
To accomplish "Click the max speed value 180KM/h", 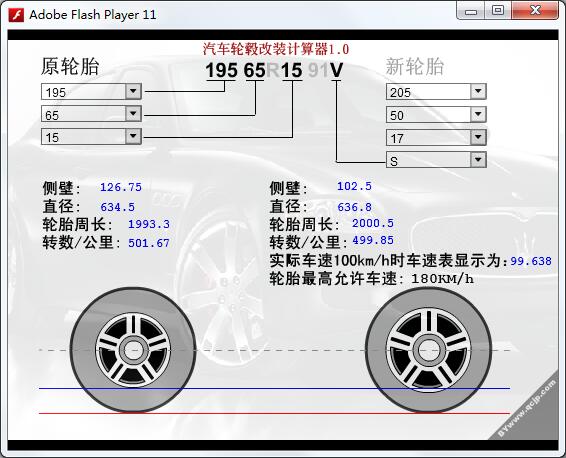I will pos(442,278).
